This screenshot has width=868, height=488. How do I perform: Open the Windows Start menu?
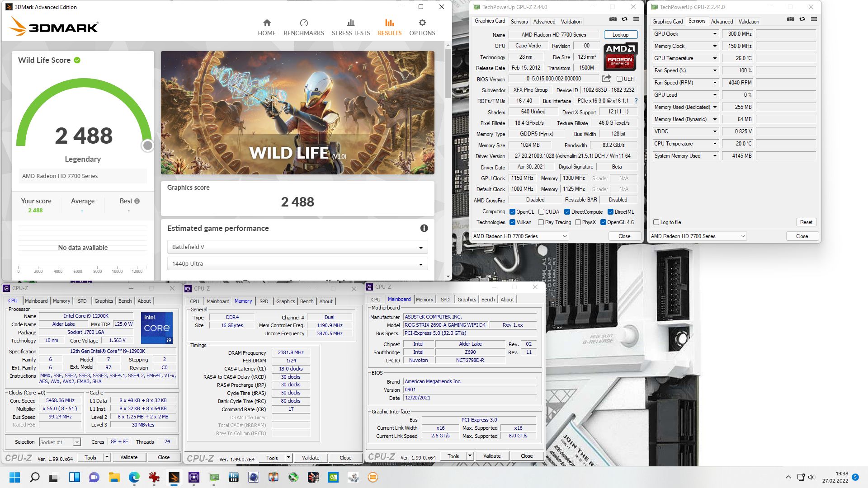point(14,477)
